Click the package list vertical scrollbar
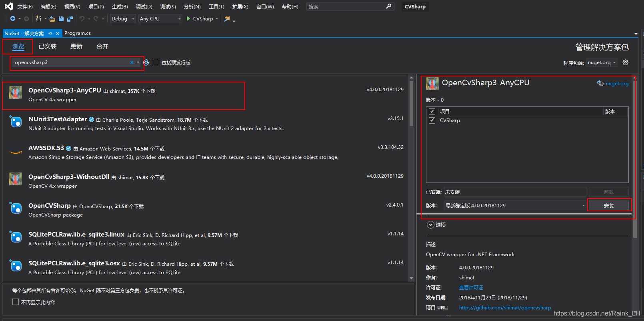The width and height of the screenshot is (644, 321). click(x=411, y=103)
